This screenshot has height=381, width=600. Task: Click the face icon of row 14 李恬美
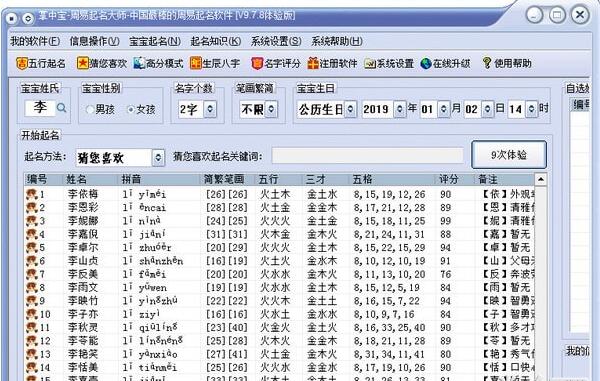pos(32,368)
